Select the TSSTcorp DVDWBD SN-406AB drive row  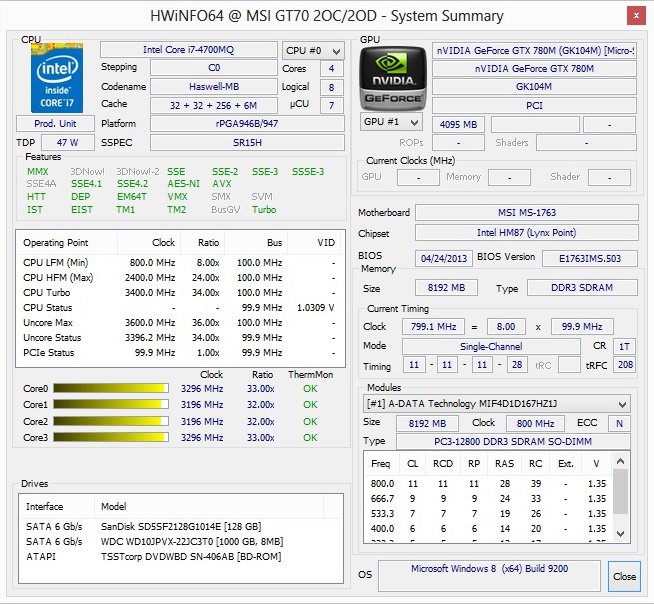coord(180,556)
